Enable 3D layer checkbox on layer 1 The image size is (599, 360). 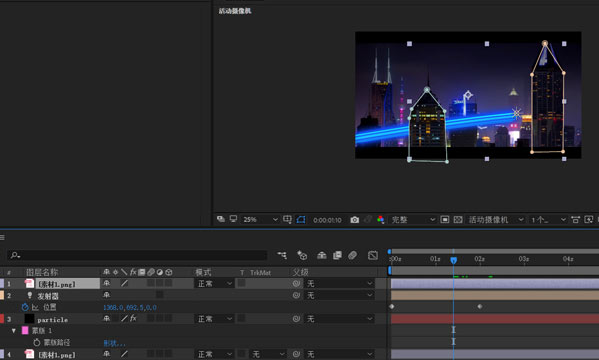point(168,283)
